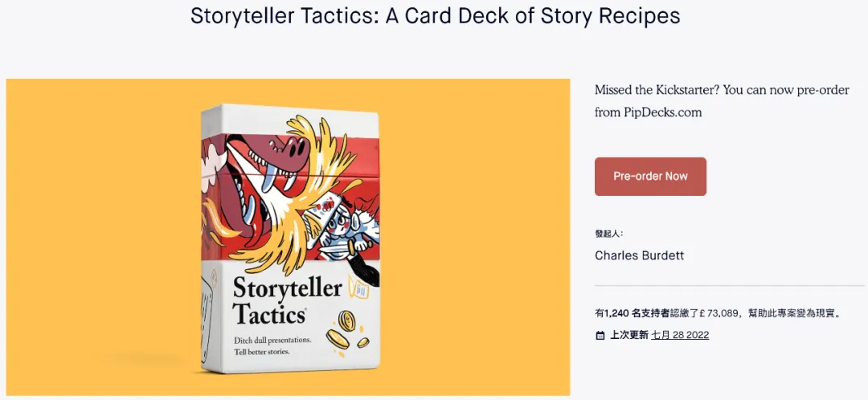The width and height of the screenshot is (868, 400).
Task: Click the small book icon beside Storyteller
Action: point(355,284)
